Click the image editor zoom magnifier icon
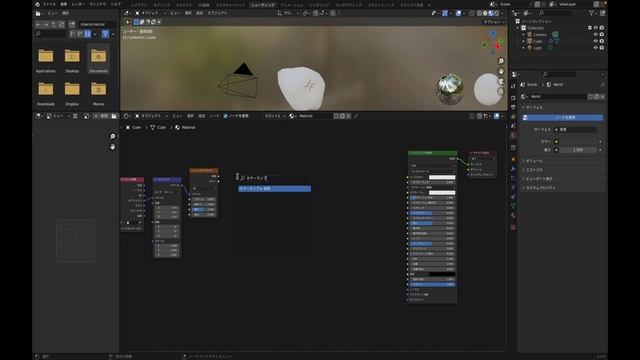This screenshot has width=640, height=360. click(112, 136)
